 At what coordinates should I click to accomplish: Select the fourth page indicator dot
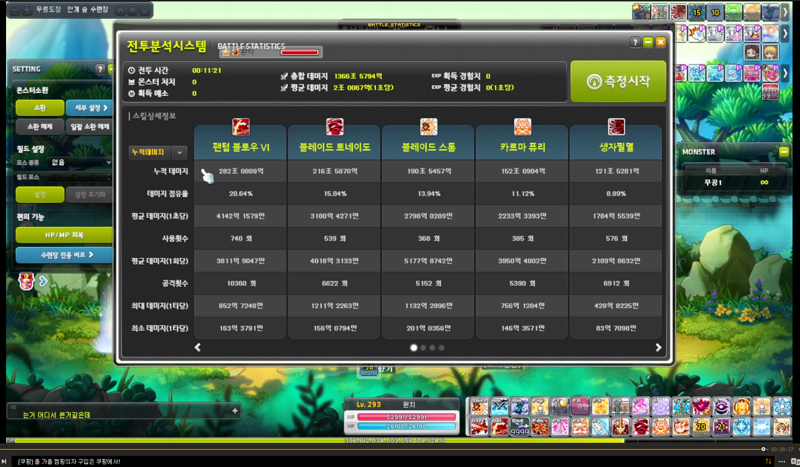(x=441, y=348)
